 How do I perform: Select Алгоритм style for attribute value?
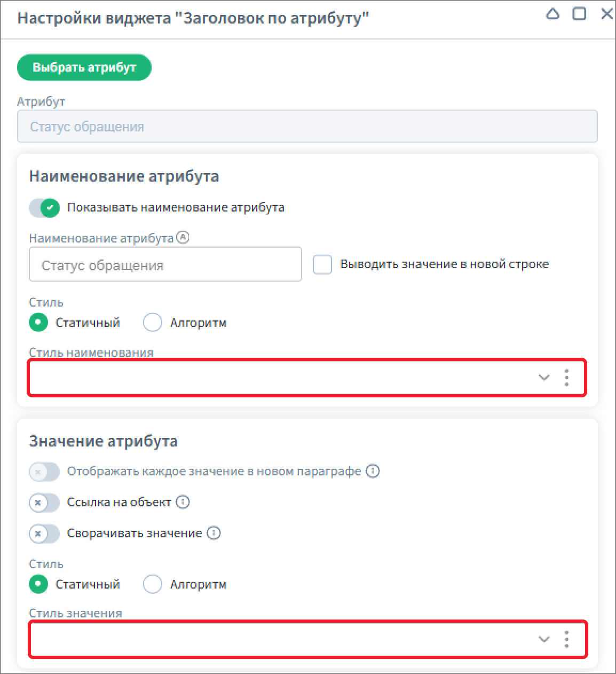click(153, 584)
